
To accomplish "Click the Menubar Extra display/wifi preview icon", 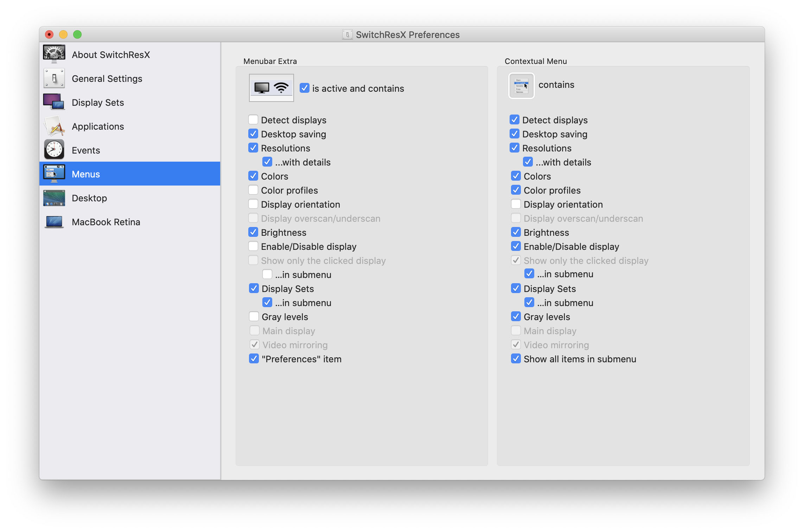I will (x=271, y=88).
